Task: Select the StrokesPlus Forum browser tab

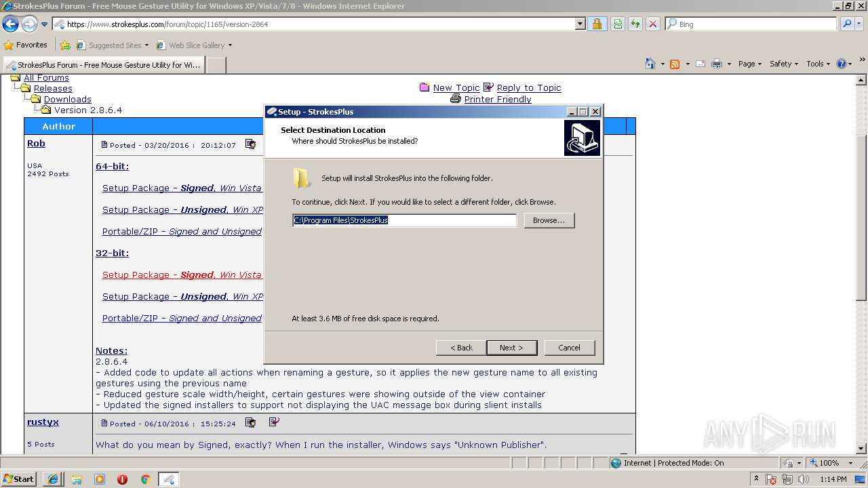Action: [103, 65]
